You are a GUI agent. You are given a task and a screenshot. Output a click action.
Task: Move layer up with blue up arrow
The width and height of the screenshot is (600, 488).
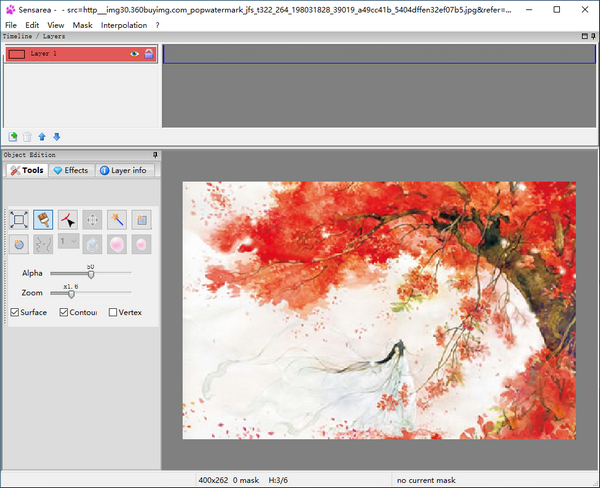pos(42,137)
